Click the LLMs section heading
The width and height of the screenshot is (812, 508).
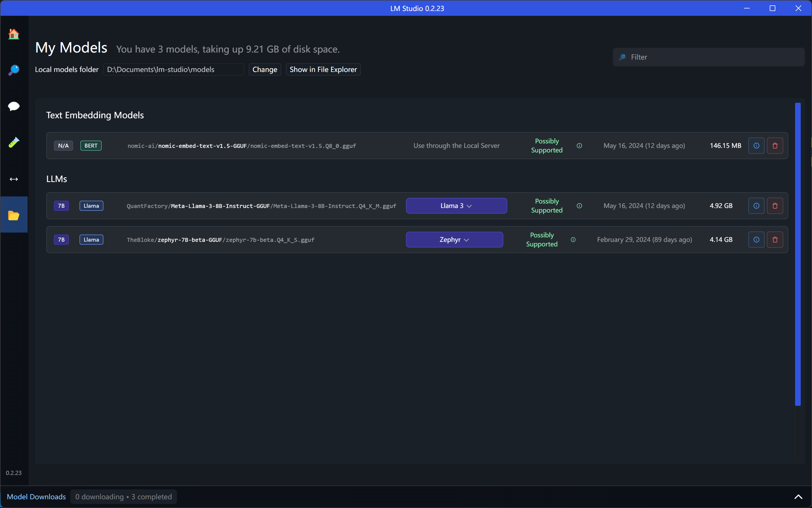(x=57, y=179)
